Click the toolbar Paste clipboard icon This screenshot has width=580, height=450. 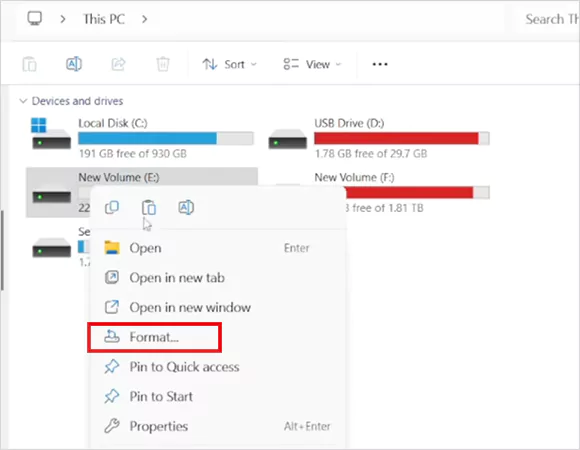(x=29, y=64)
